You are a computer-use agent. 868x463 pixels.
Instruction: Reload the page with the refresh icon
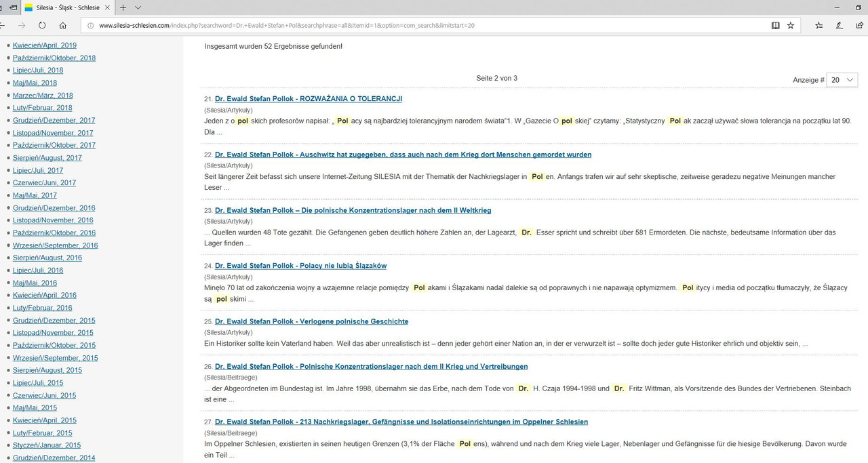pyautogui.click(x=42, y=25)
